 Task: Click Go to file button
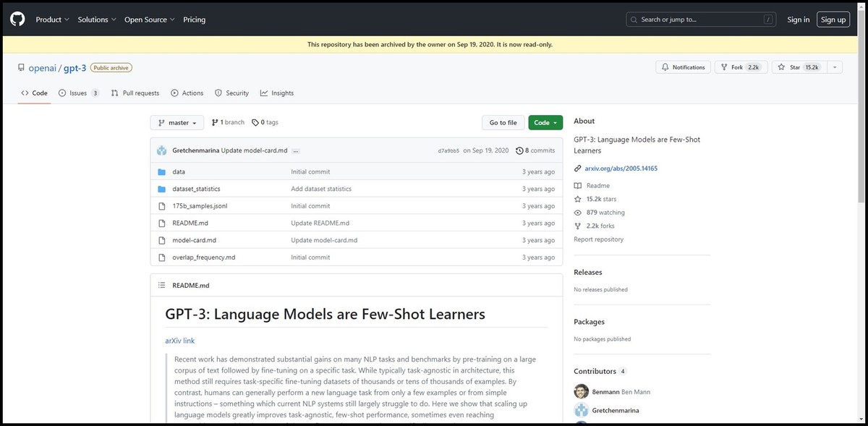coord(503,123)
